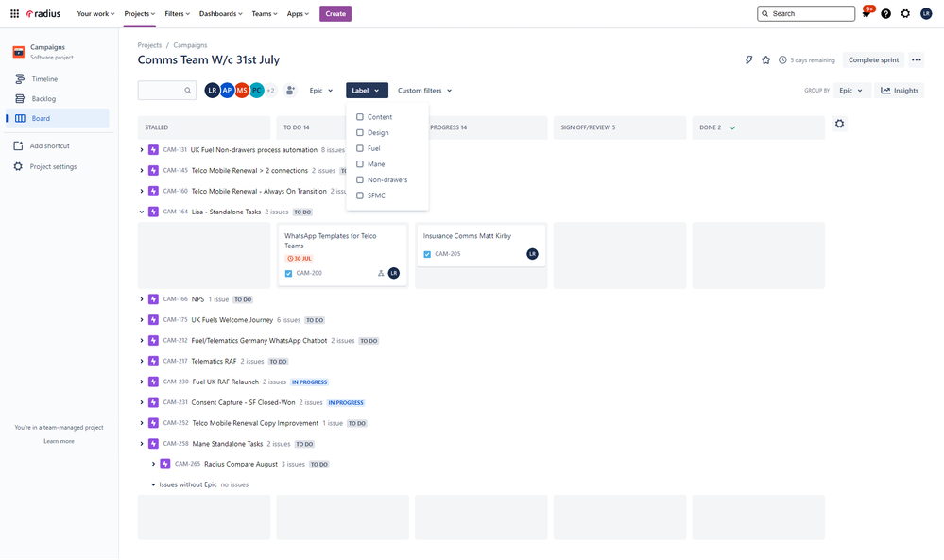Click the CAM-205 task type icon
This screenshot has height=560, width=944.
point(427,254)
